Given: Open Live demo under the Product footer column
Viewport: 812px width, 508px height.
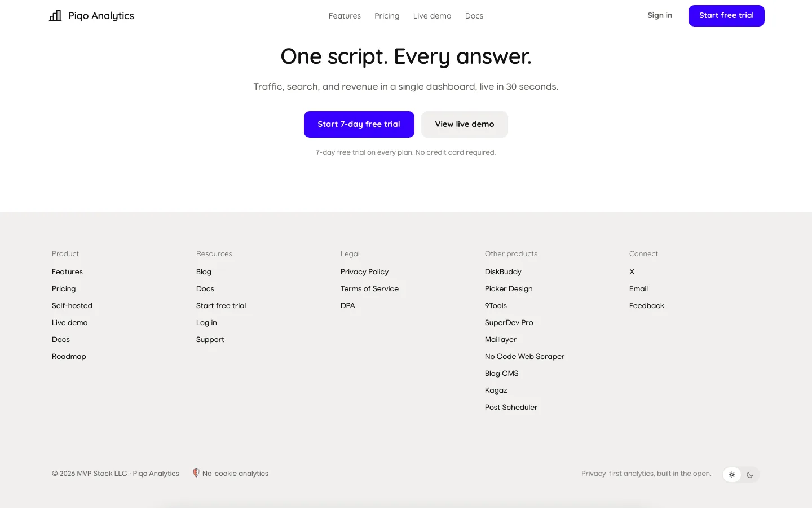Looking at the screenshot, I should point(70,322).
